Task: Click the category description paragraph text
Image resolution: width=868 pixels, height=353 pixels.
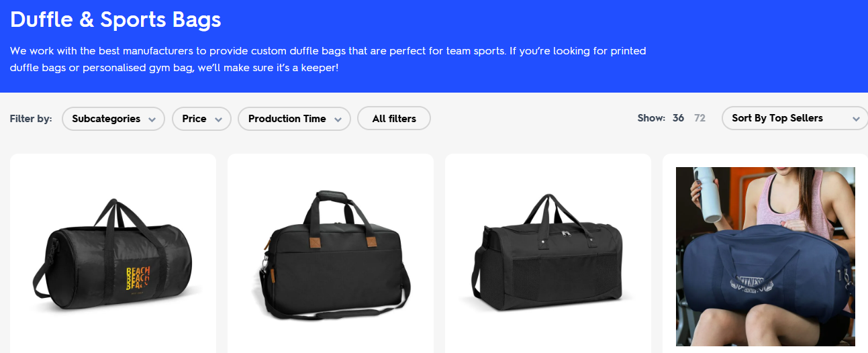Action: tap(328, 59)
